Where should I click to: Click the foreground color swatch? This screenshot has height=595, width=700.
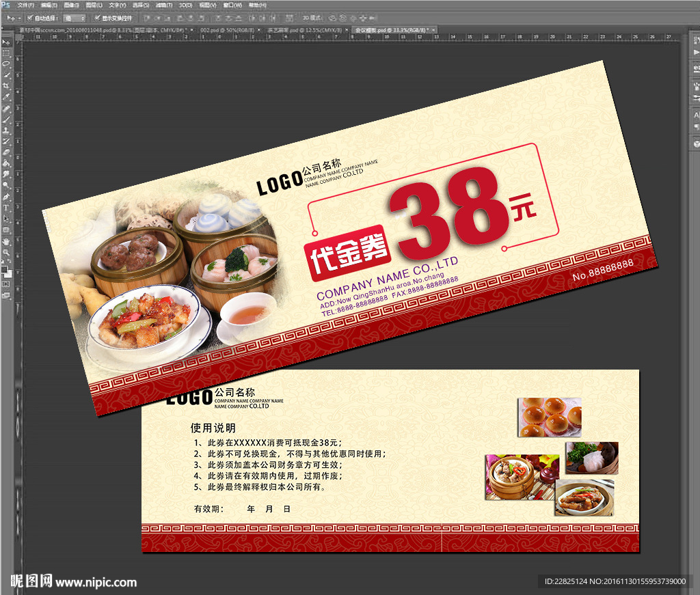pos(5,269)
